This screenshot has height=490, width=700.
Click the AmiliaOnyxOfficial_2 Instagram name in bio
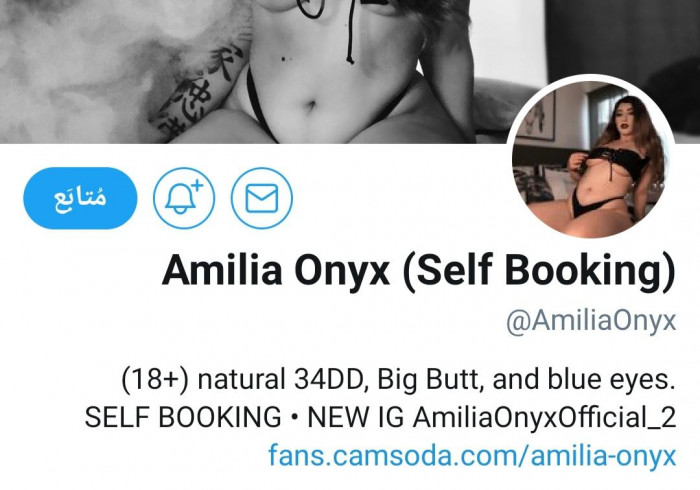tap(544, 418)
